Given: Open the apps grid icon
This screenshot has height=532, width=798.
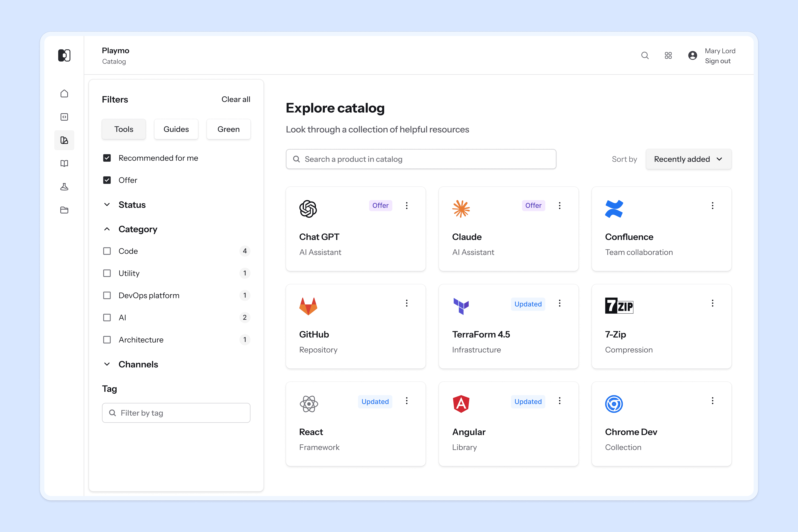Looking at the screenshot, I should (x=668, y=56).
